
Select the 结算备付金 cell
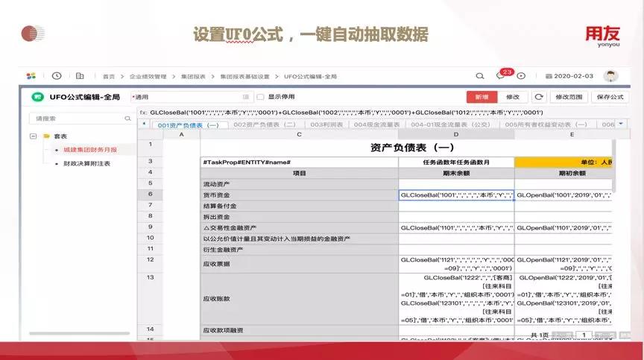[x=299, y=206]
